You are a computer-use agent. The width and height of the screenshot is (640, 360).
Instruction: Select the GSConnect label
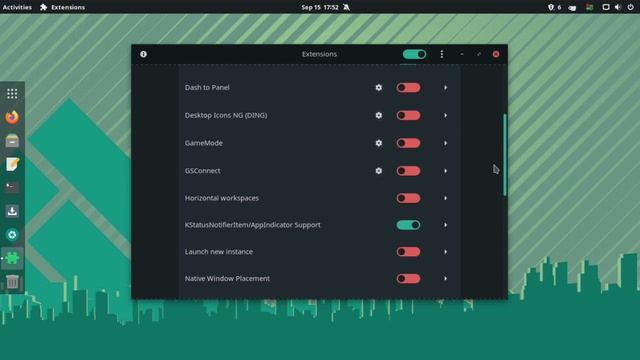tap(202, 171)
